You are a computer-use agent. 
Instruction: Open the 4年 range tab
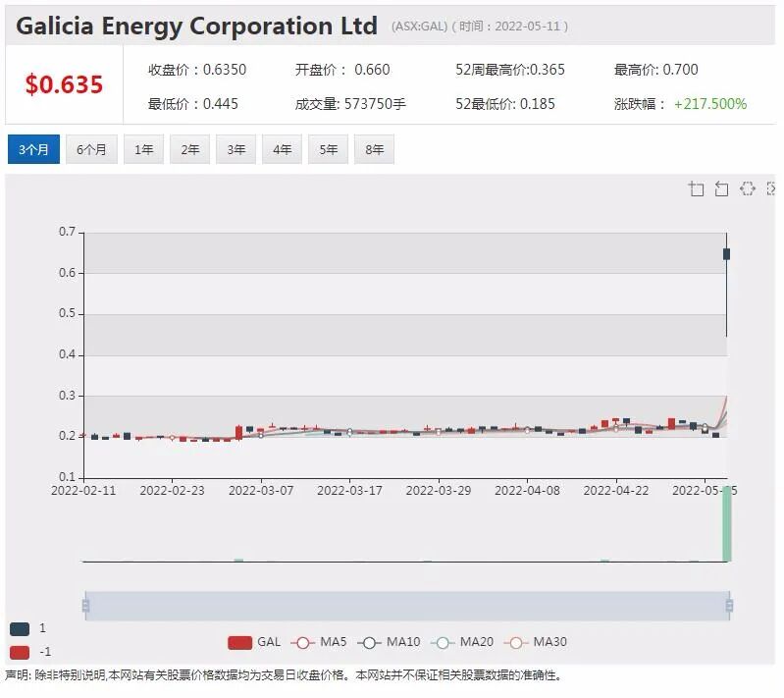coord(282,149)
